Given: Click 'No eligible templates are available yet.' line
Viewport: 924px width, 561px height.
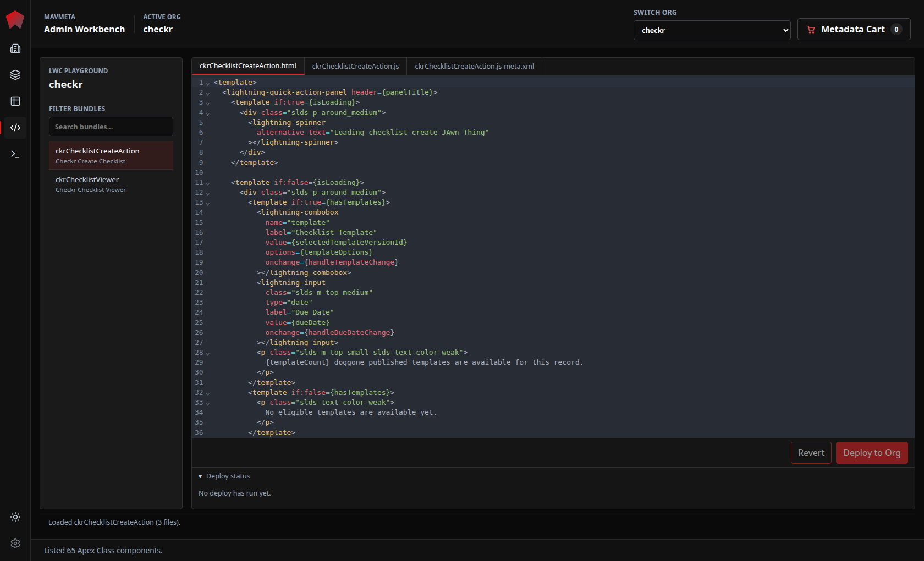Looking at the screenshot, I should point(351,413).
